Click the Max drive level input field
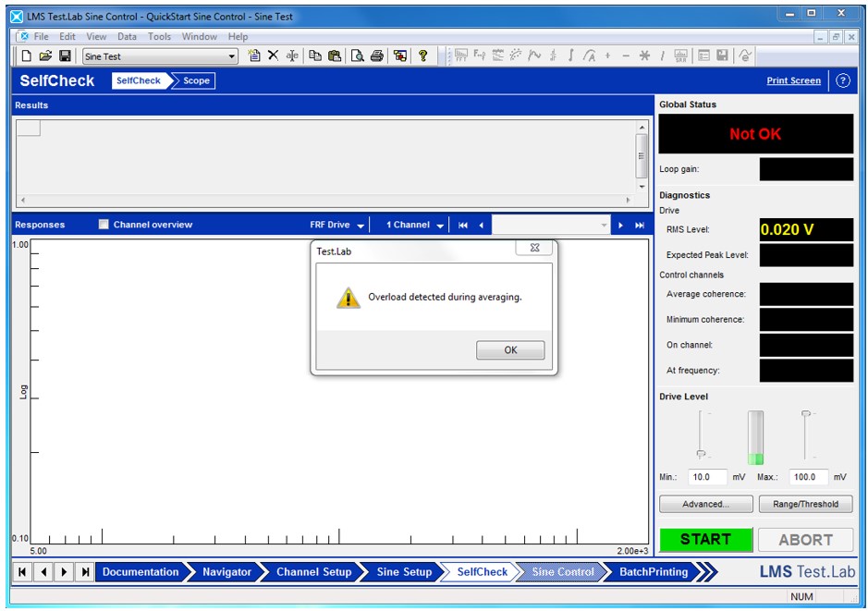868x611 pixels. pyautogui.click(x=810, y=477)
